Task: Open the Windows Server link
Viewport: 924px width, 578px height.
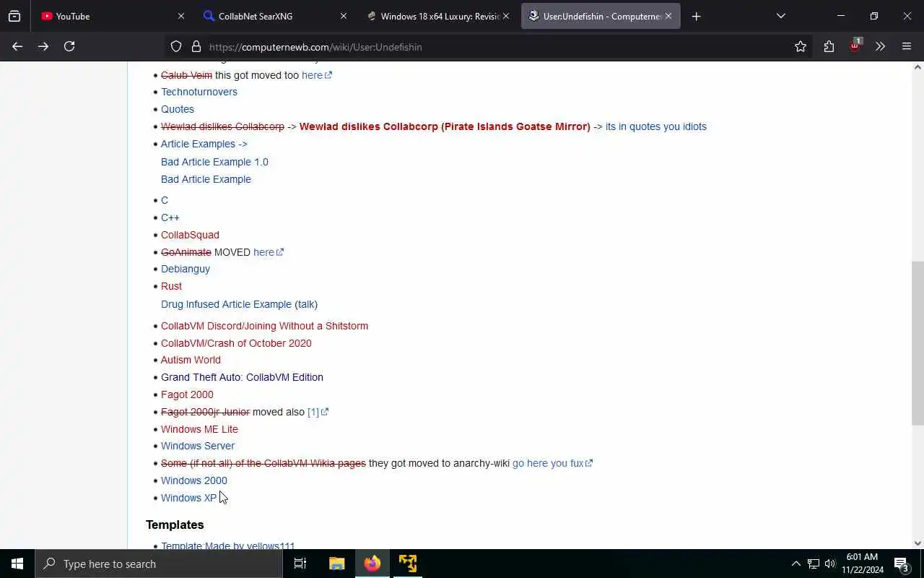Action: tap(198, 446)
